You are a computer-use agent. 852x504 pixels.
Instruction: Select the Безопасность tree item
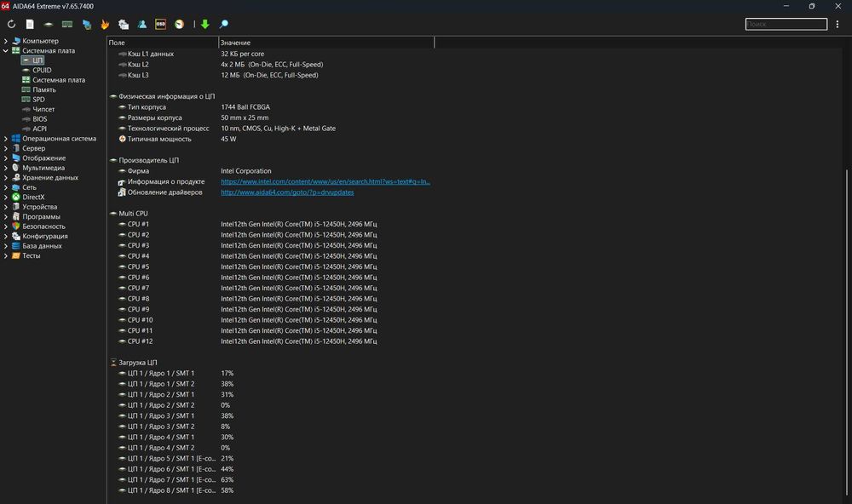(43, 226)
